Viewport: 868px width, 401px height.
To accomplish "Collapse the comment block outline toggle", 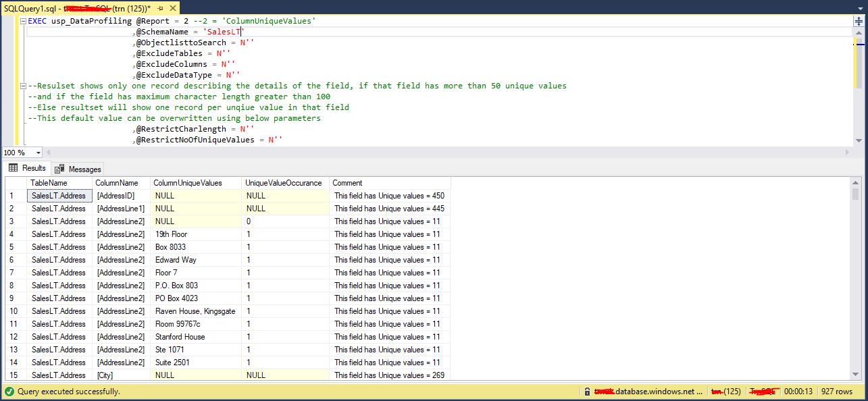I will coord(24,86).
